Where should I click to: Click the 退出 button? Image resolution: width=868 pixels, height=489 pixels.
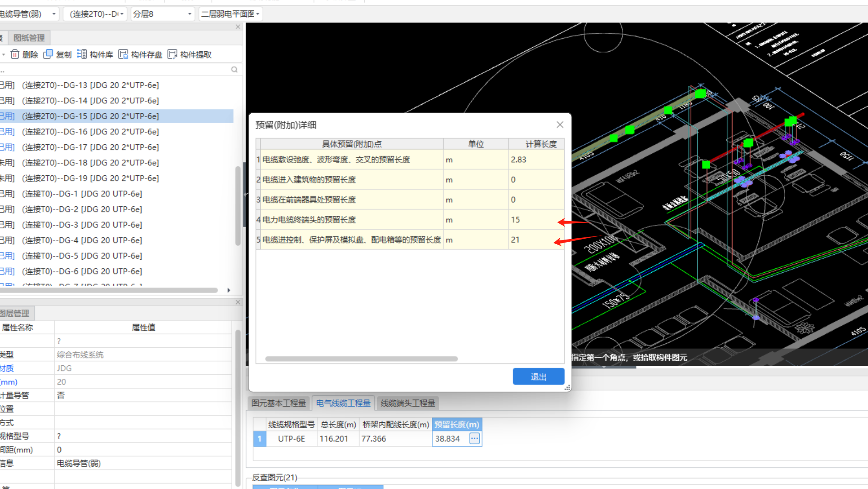click(538, 377)
